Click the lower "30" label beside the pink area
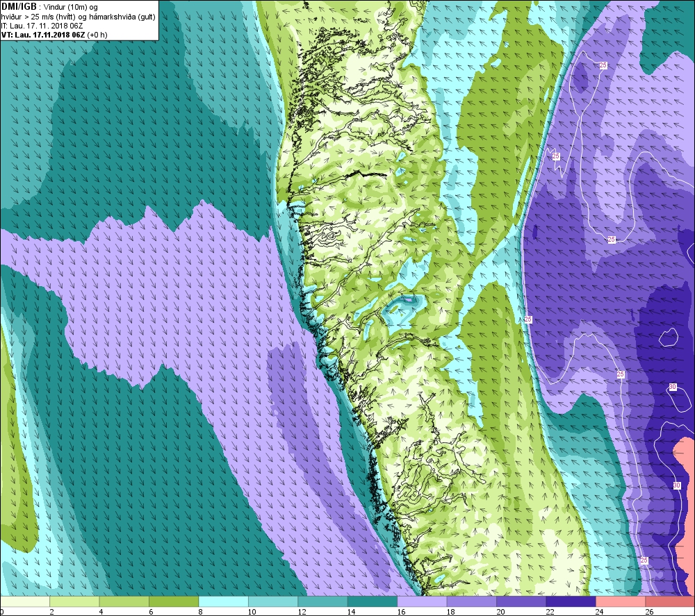This screenshot has height=616, width=695. click(676, 485)
